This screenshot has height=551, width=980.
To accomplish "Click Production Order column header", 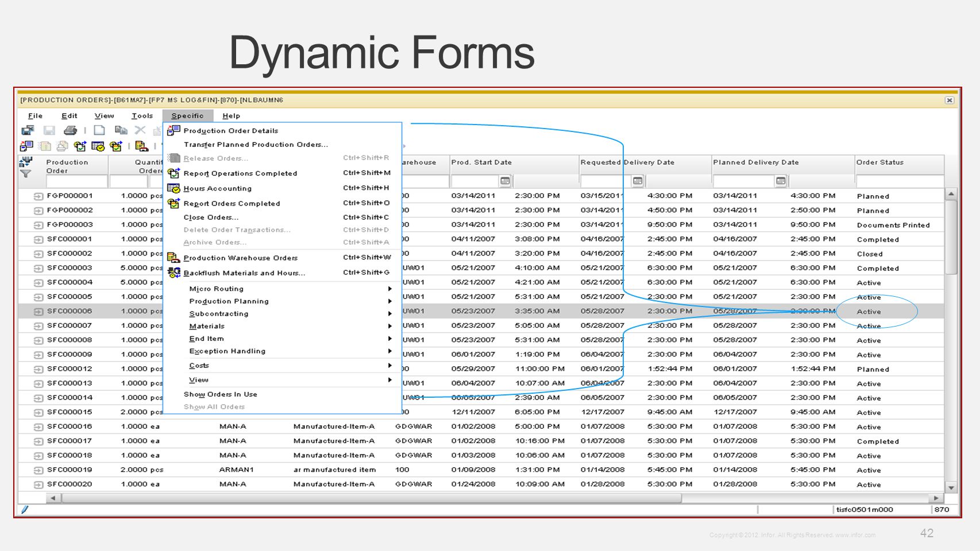I will [x=67, y=166].
